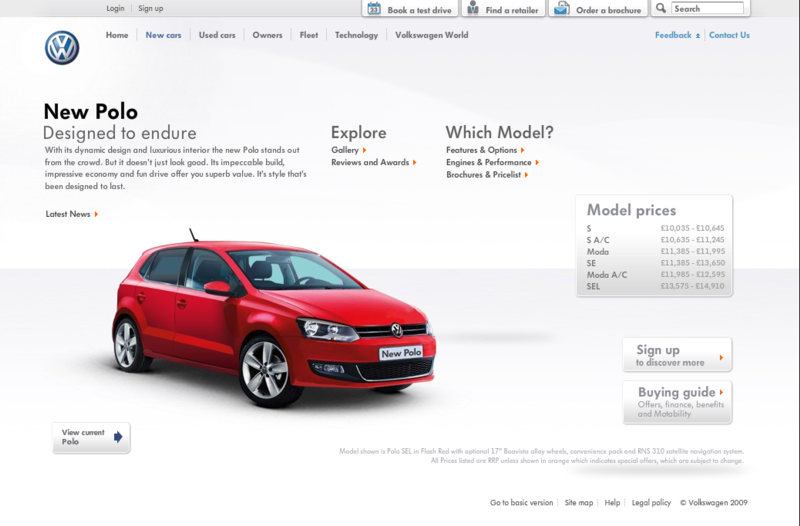The image size is (800, 526).
Task: Click the Moda A/C model price row
Action: [x=655, y=274]
